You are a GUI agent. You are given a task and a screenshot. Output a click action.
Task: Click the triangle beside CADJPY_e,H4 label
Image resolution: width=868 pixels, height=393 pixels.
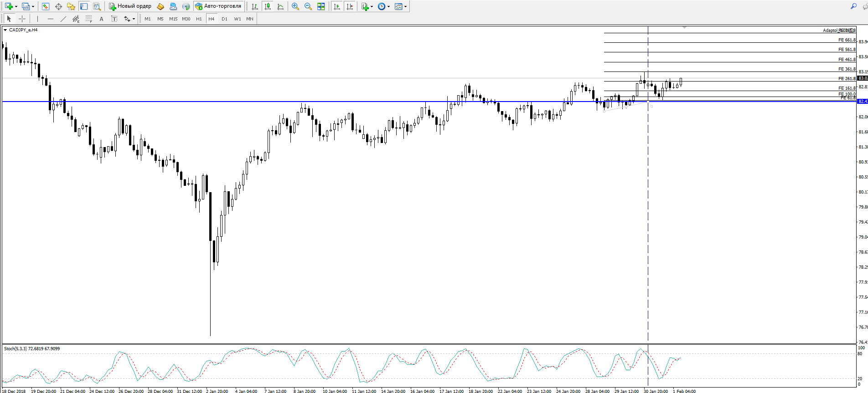(5, 30)
